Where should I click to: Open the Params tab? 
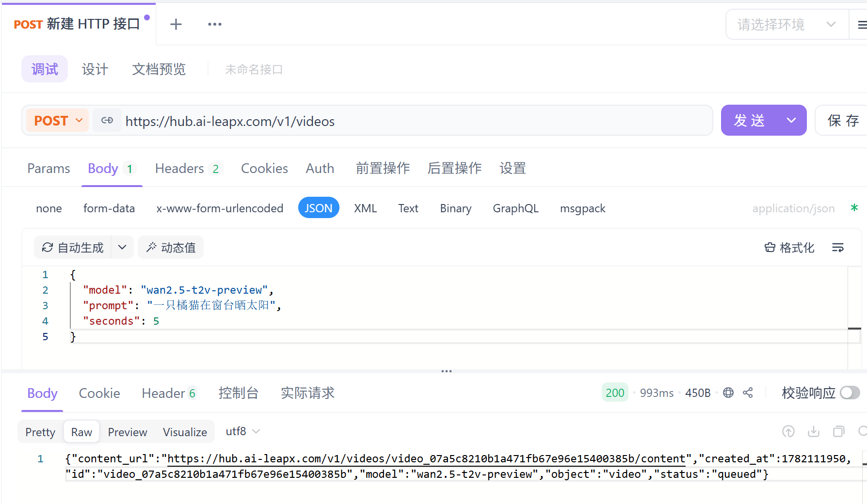(x=48, y=169)
